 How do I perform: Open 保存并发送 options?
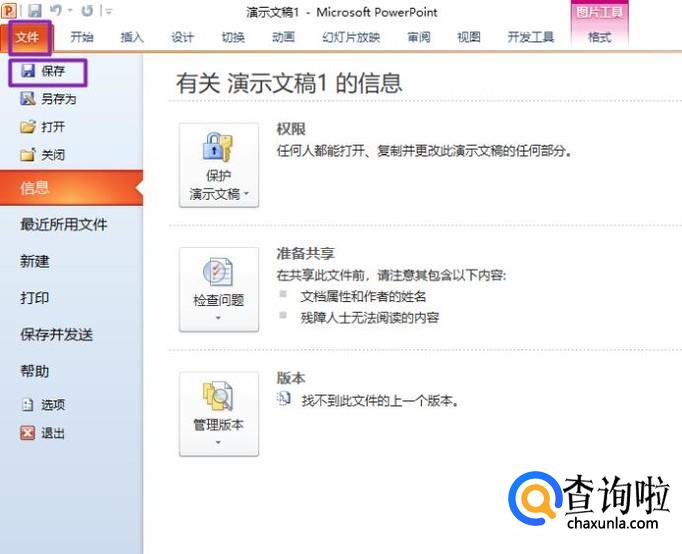[57, 334]
